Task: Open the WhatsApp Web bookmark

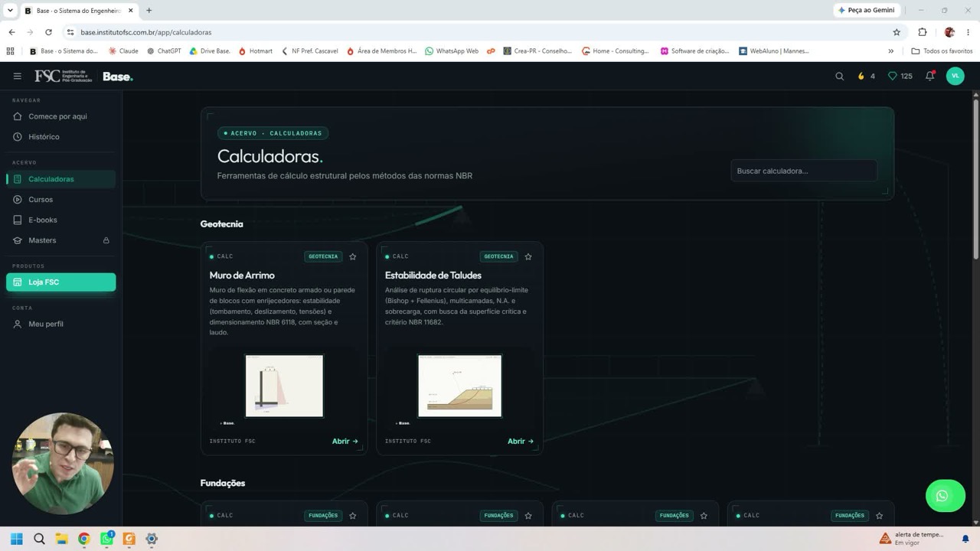Action: point(452,51)
